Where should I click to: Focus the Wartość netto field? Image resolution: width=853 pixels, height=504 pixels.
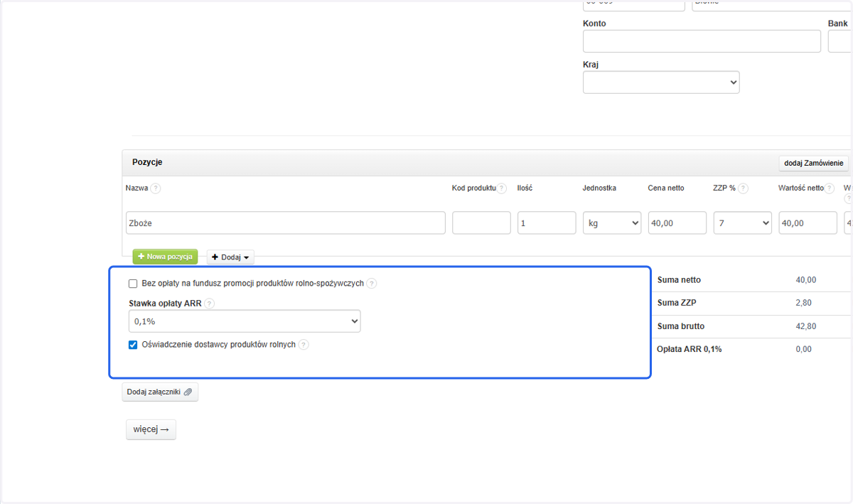pos(808,222)
